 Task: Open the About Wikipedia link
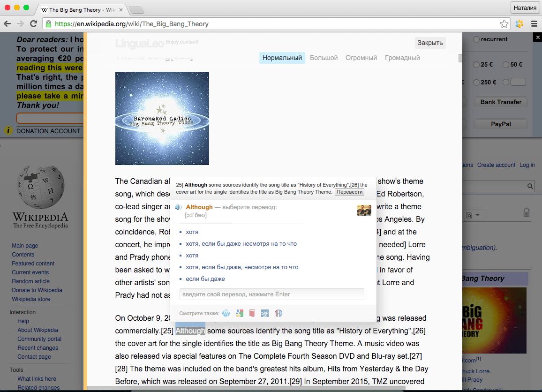38,330
